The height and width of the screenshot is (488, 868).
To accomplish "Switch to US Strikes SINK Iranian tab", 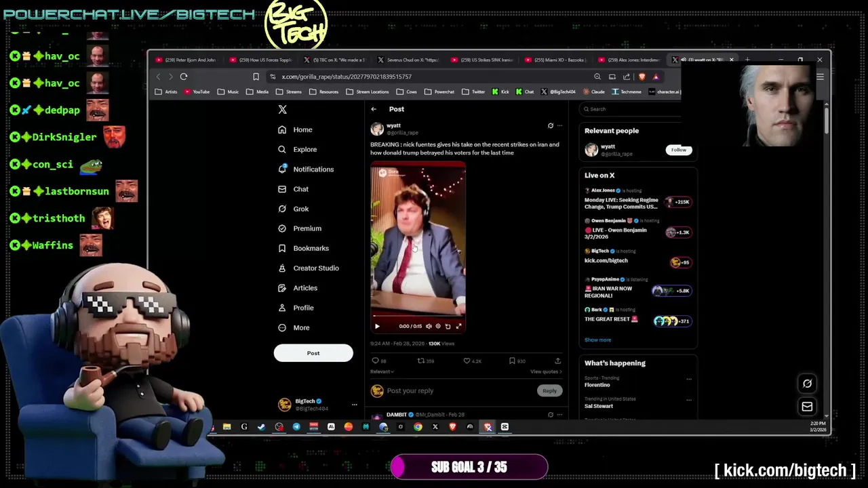I will (483, 60).
